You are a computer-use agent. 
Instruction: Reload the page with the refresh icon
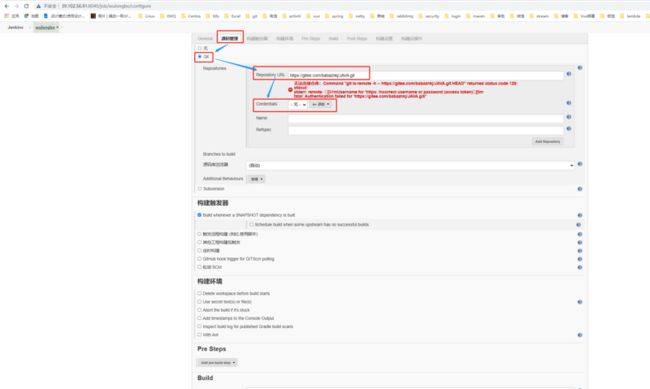click(26, 6)
